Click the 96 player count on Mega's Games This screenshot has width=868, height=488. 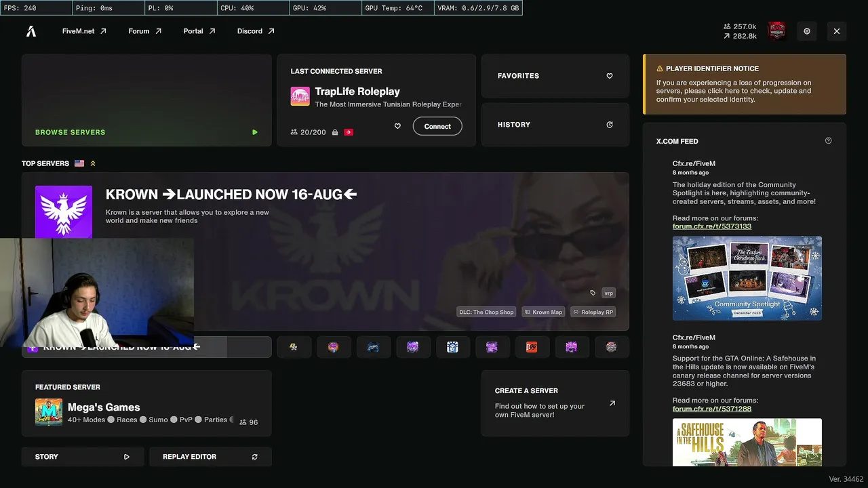pyautogui.click(x=249, y=422)
